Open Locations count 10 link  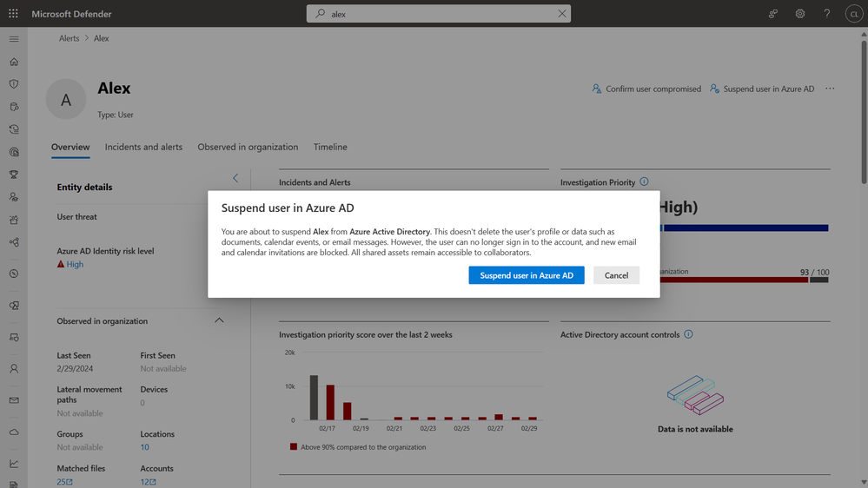144,447
